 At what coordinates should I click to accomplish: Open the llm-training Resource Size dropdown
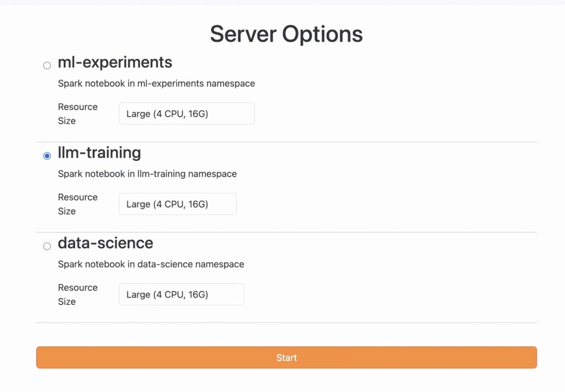pos(177,204)
